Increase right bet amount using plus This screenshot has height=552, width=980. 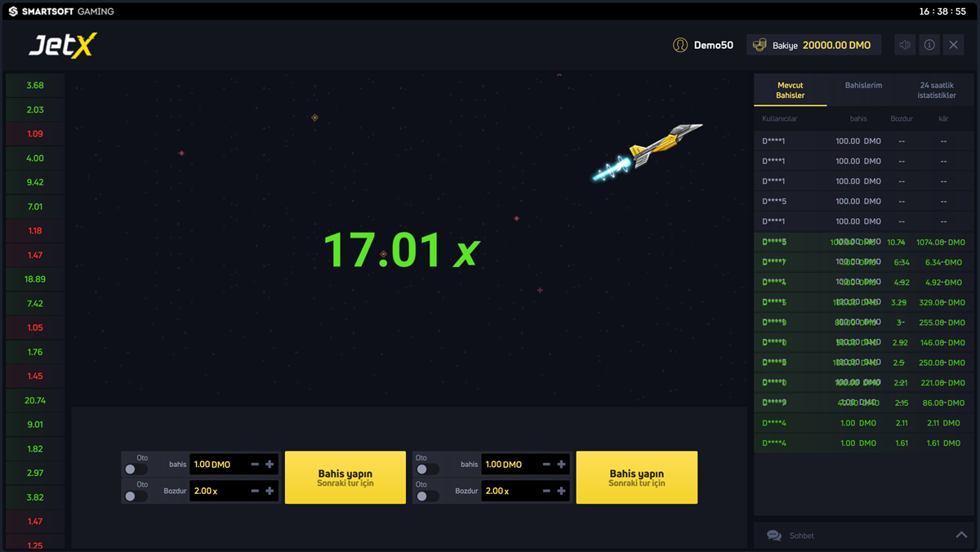[x=562, y=464]
